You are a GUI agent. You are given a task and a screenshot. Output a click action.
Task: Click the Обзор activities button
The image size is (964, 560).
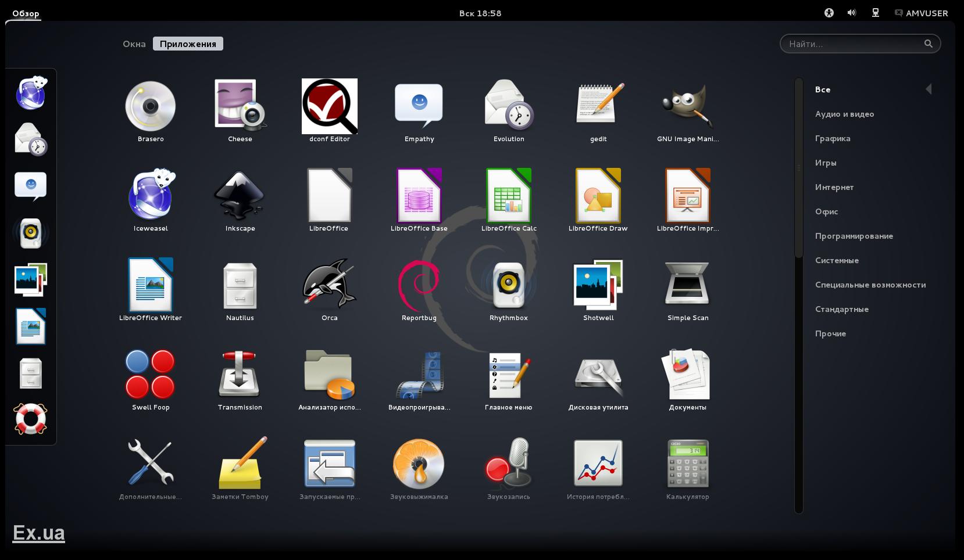(x=26, y=13)
